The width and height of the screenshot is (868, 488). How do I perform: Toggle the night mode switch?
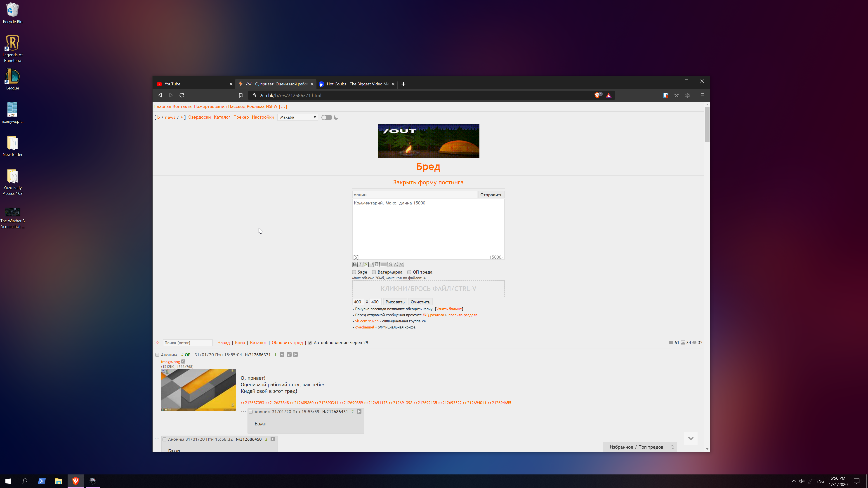[x=326, y=117]
